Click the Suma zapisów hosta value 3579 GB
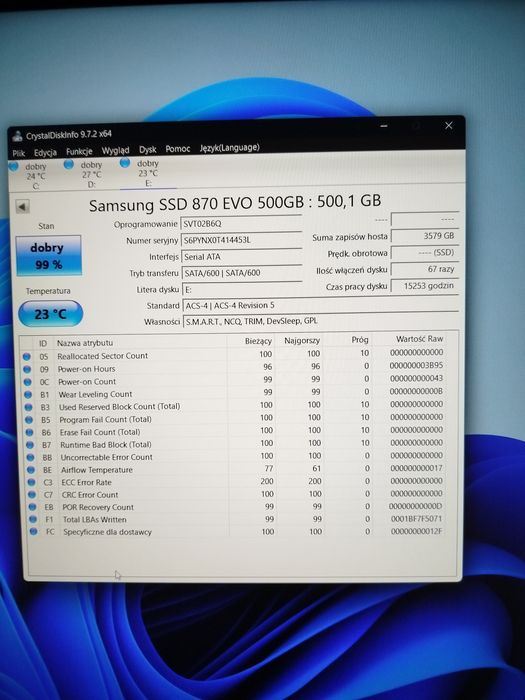Image resolution: width=525 pixels, height=700 pixels. 424,236
